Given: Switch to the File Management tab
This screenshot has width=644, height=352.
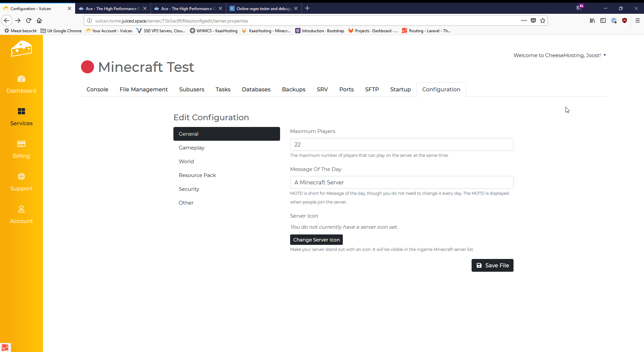Looking at the screenshot, I should 144,90.
